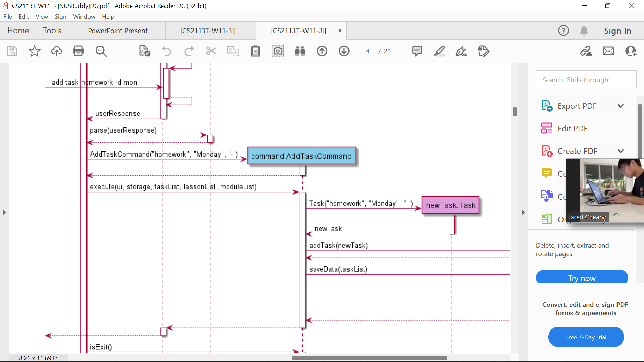
Task: Open the View menu
Action: pyautogui.click(x=42, y=17)
